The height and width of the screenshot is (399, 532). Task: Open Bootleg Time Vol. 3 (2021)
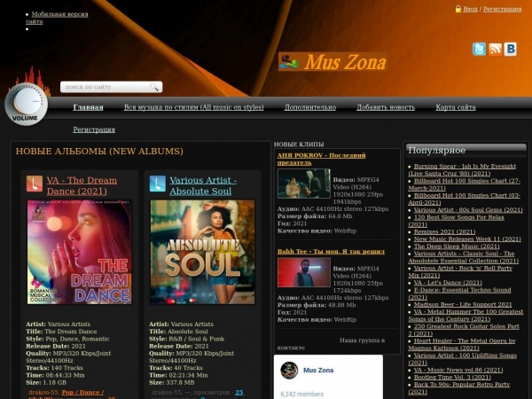[x=452, y=378]
